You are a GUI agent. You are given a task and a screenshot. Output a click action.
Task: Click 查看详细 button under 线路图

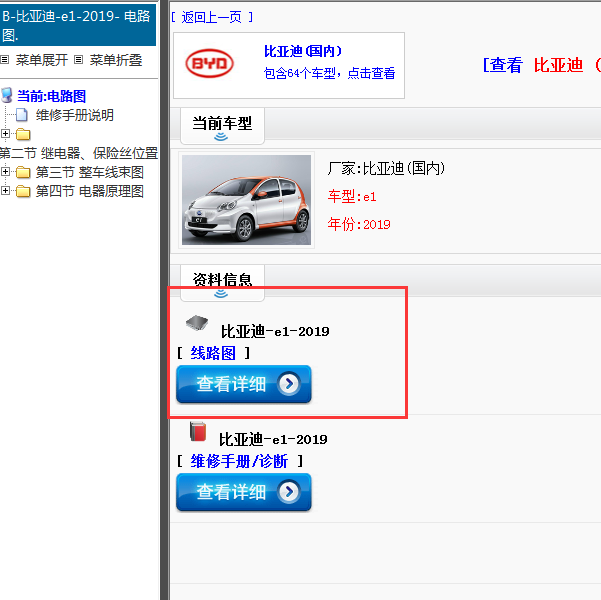[x=244, y=384]
